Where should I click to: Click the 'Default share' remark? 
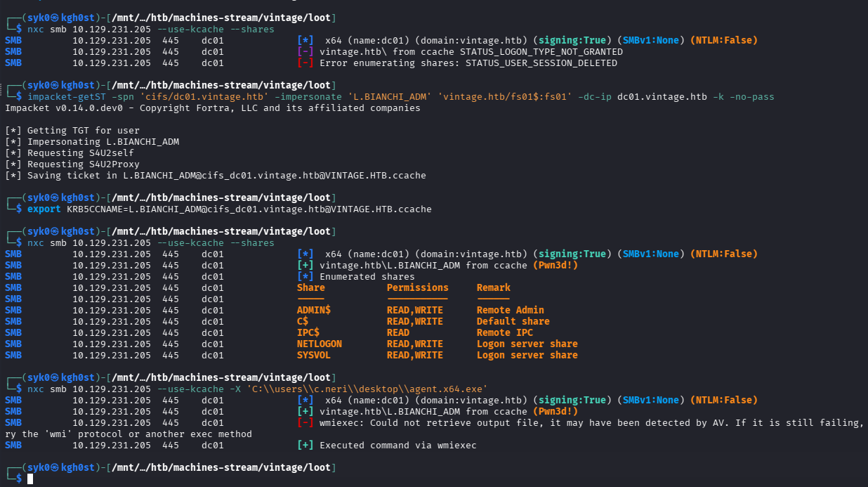point(513,321)
